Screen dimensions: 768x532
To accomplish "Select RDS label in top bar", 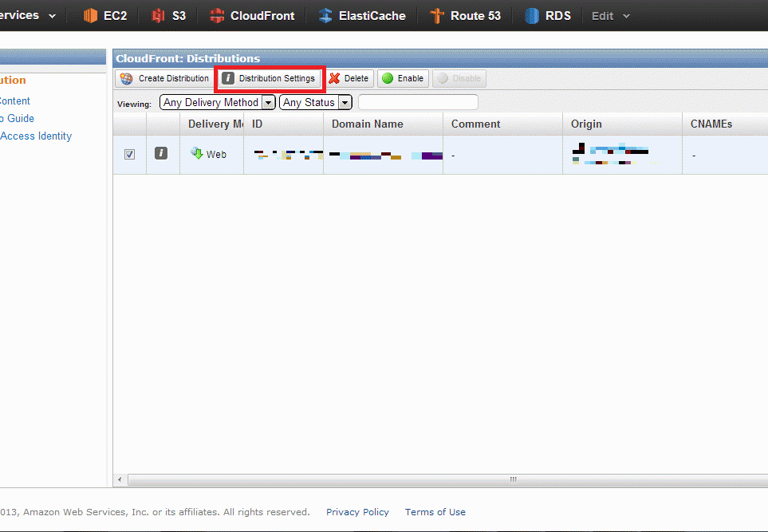I will coord(558,16).
